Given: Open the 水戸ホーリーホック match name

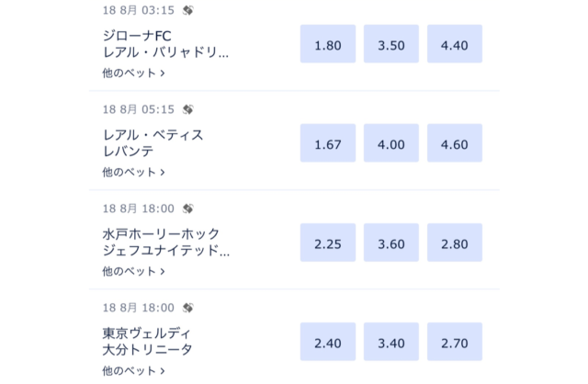Looking at the screenshot, I should click(165, 243).
